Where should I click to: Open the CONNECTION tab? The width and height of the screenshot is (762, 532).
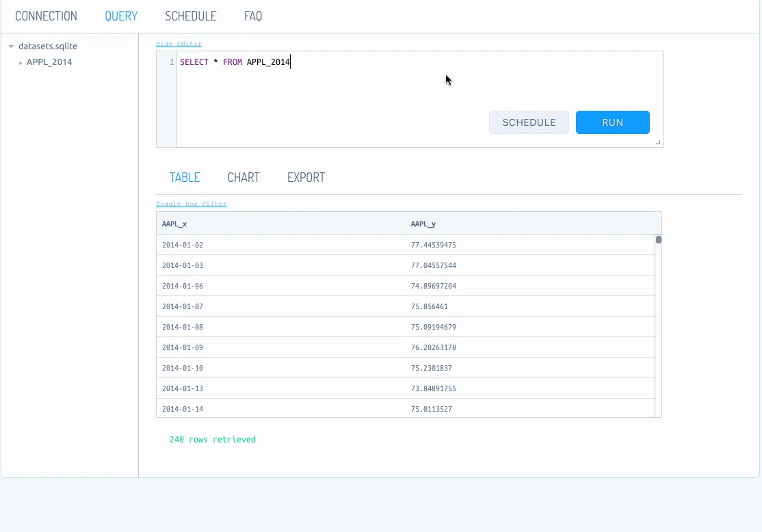46,16
